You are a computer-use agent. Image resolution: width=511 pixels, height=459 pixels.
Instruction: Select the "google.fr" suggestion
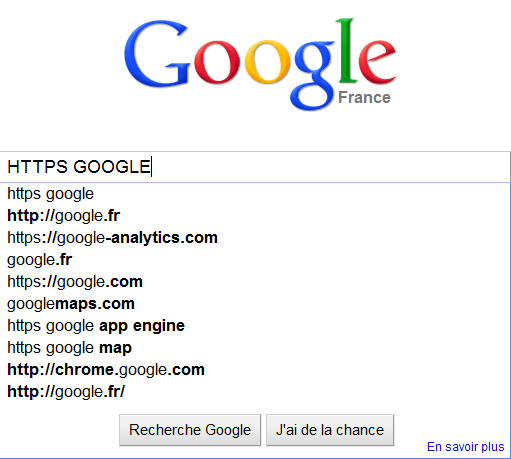point(255,260)
